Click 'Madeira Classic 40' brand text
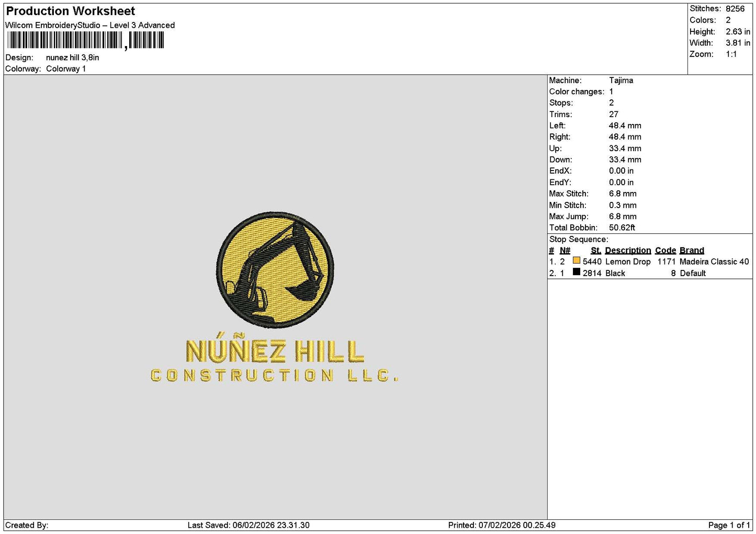This screenshot has height=534, width=756. click(x=714, y=262)
